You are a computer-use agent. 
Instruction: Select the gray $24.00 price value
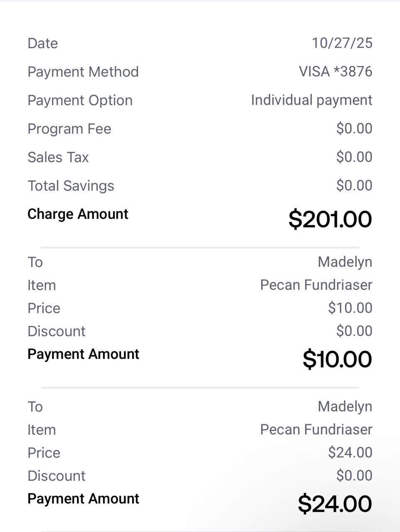point(350,452)
